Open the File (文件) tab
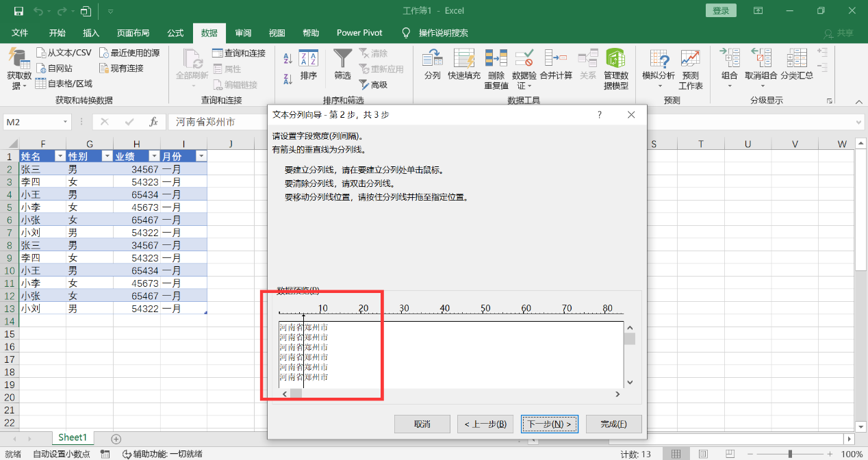This screenshot has height=460, width=868. click(20, 33)
